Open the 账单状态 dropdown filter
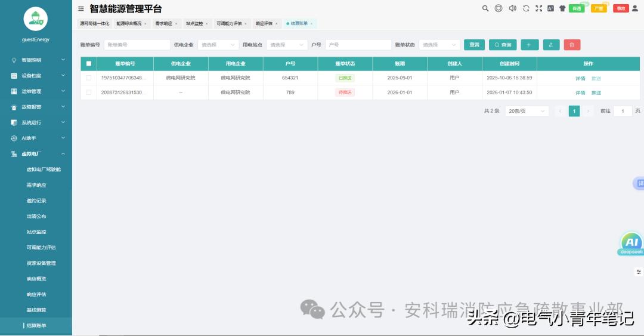This screenshot has width=644, height=336. click(439, 45)
